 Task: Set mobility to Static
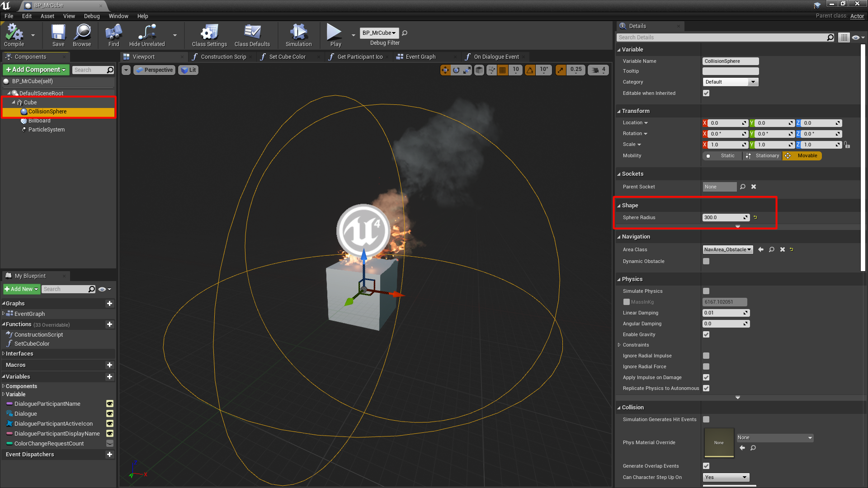[x=722, y=156]
